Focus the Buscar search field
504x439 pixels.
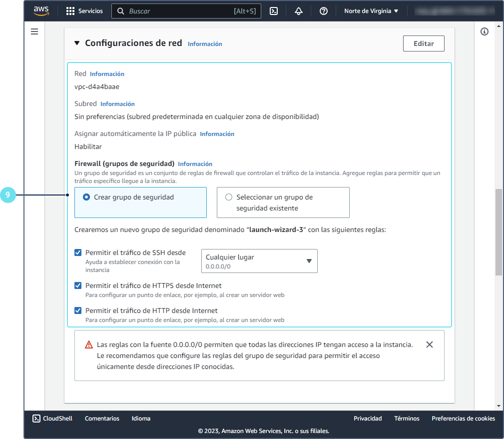pos(186,11)
